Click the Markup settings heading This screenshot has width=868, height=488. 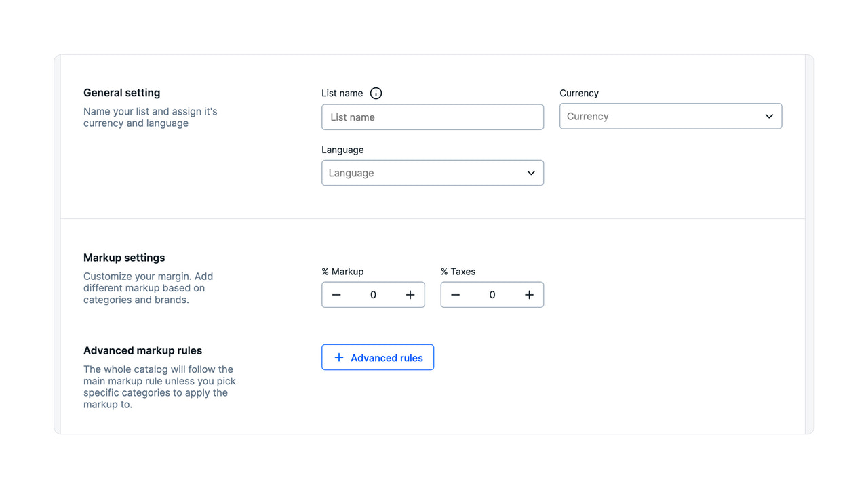[124, 258]
